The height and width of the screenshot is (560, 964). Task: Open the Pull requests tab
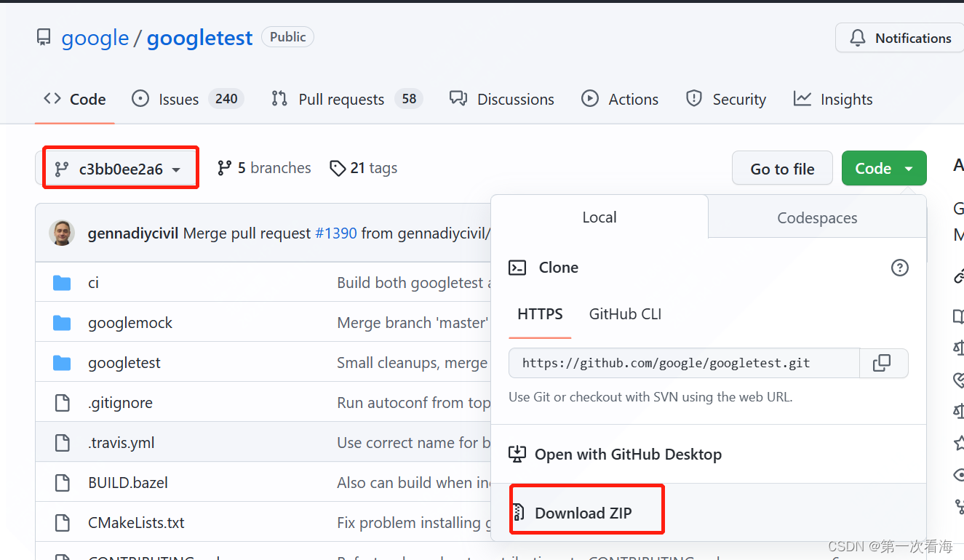pyautogui.click(x=346, y=99)
